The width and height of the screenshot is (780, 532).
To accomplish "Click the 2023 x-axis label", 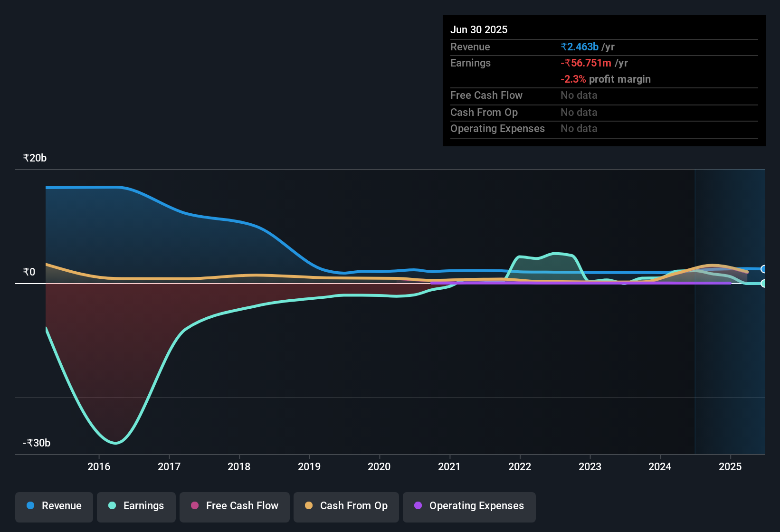I will tap(590, 466).
